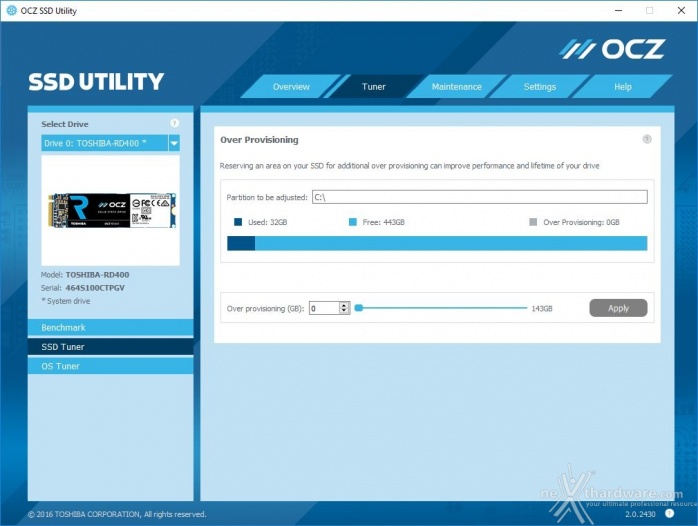The height and width of the screenshot is (526, 698).
Task: Click the OCZ SSD Utility title bar icon
Action: 12,10
